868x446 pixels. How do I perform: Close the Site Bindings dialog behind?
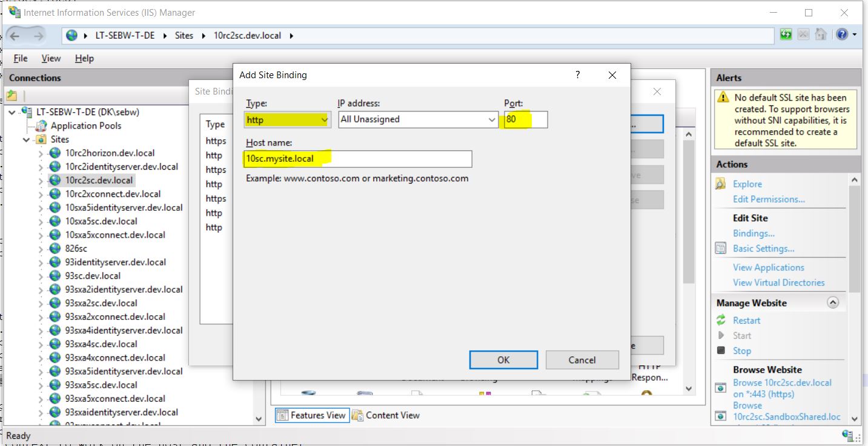click(657, 92)
